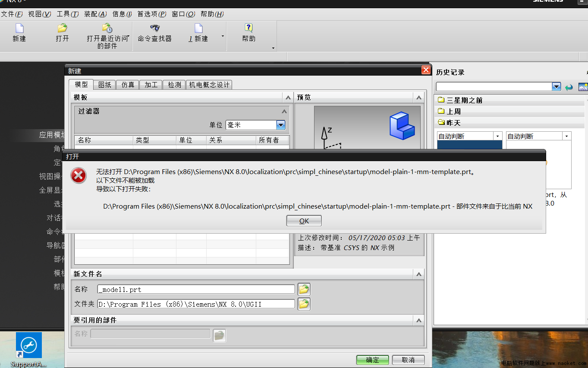Open the first 自动判断 dropdown
Screen dimensions: 588x368
pyautogui.click(x=497, y=136)
